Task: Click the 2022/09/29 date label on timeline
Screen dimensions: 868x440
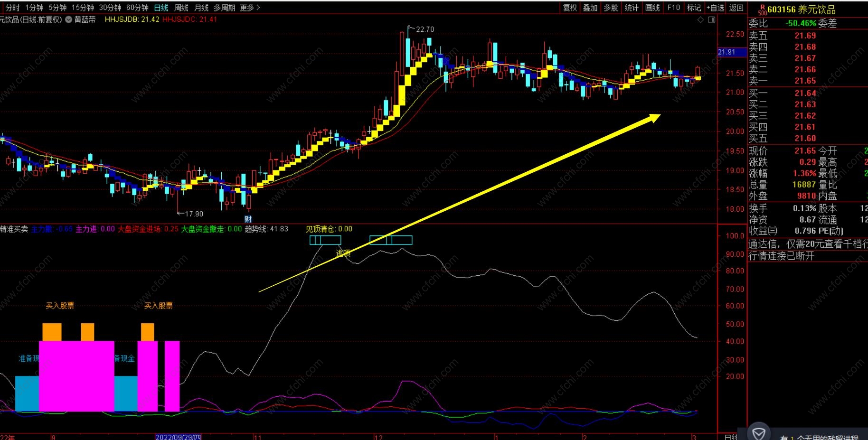Action: pos(178,437)
